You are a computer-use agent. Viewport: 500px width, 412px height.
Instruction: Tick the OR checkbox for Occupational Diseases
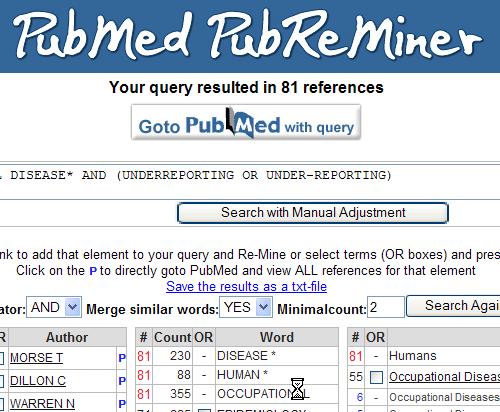(x=376, y=377)
